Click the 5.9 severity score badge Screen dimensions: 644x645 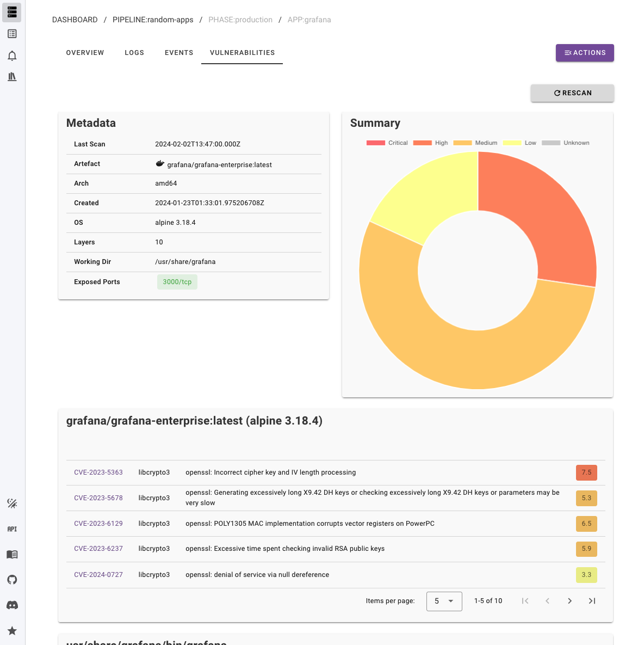tap(586, 548)
